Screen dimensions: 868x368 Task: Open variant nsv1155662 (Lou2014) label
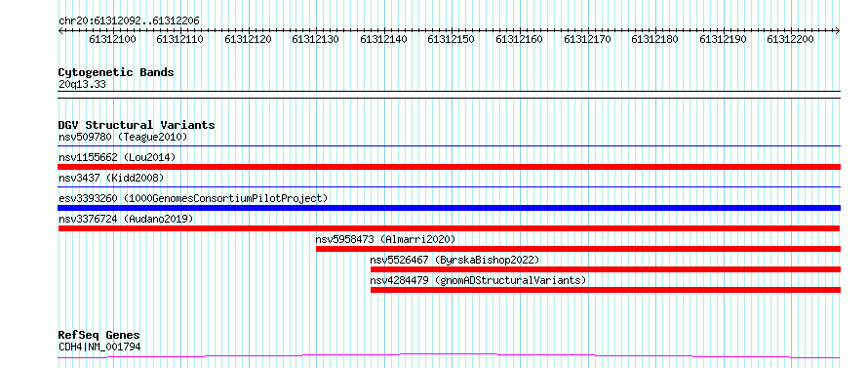click(x=117, y=157)
